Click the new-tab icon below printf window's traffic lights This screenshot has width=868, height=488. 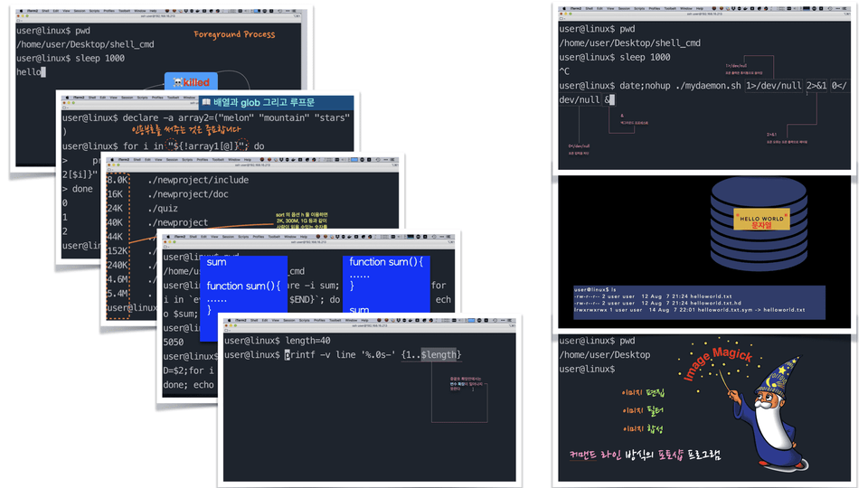227,331
